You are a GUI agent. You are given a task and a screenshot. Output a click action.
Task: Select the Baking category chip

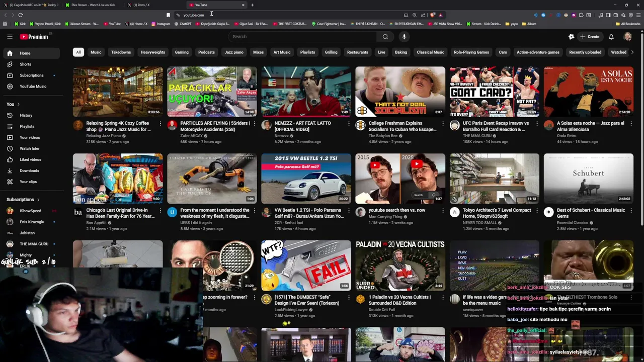pos(401,52)
